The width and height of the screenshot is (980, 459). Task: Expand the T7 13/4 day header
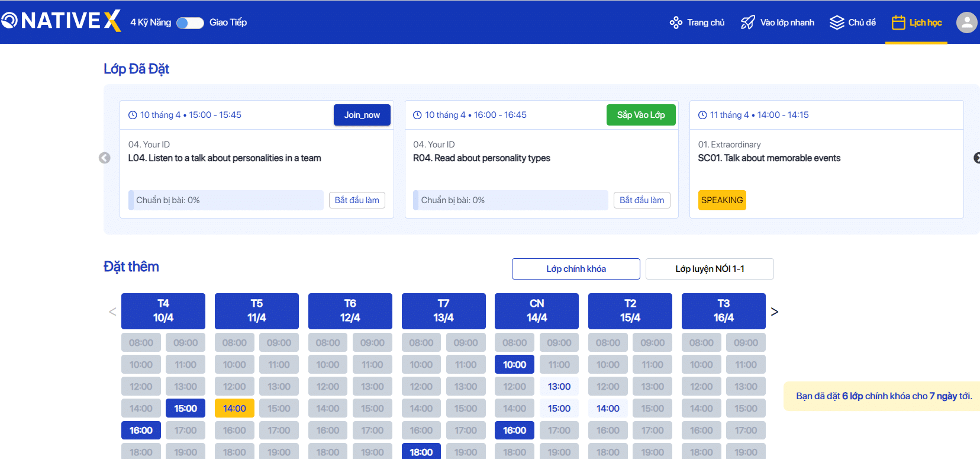pyautogui.click(x=443, y=311)
